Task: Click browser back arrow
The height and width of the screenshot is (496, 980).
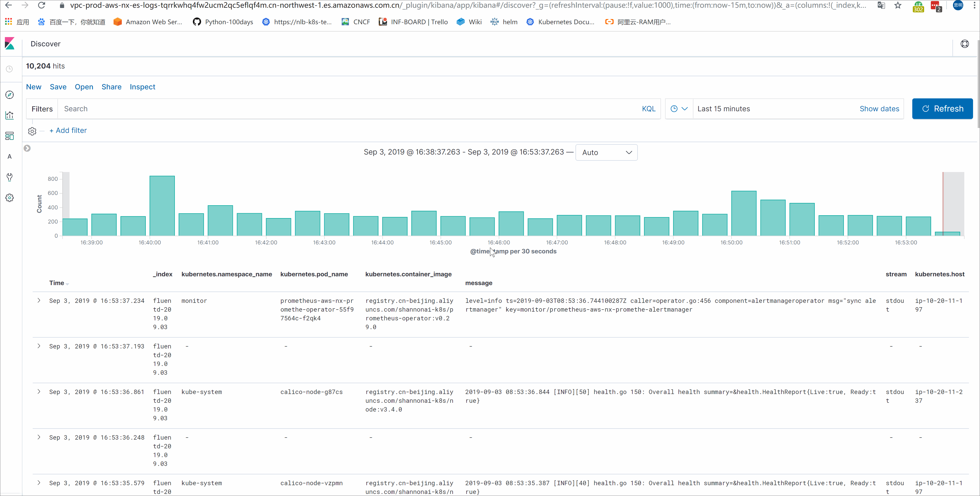Action: (x=8, y=5)
